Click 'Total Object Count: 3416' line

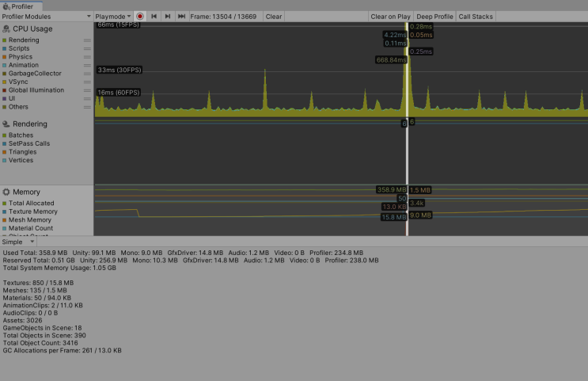[x=40, y=343]
